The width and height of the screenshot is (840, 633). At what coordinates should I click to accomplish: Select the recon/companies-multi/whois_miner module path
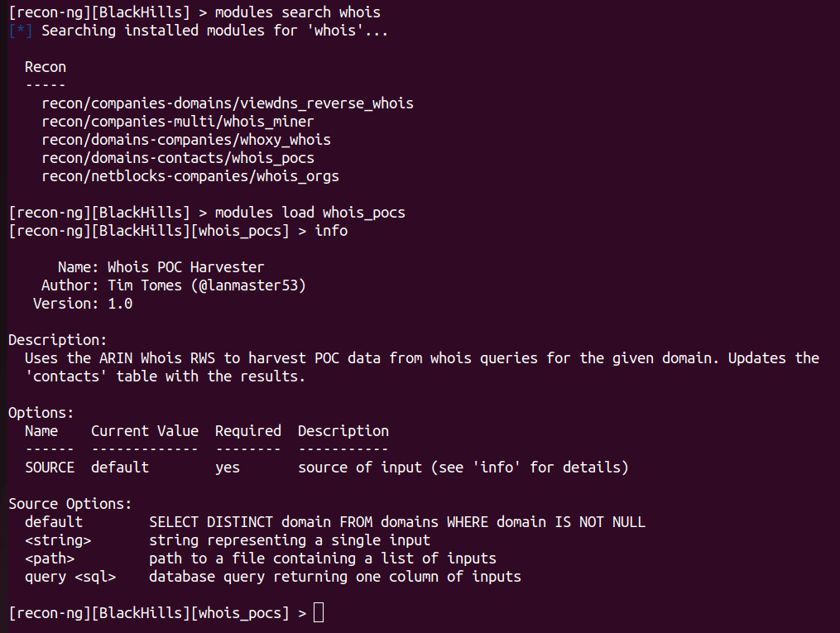178,122
